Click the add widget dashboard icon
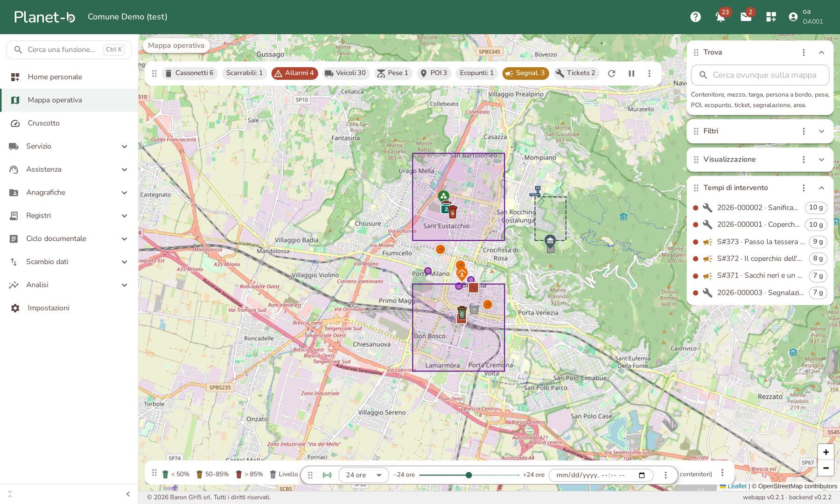The height and width of the screenshot is (504, 840). tap(771, 17)
